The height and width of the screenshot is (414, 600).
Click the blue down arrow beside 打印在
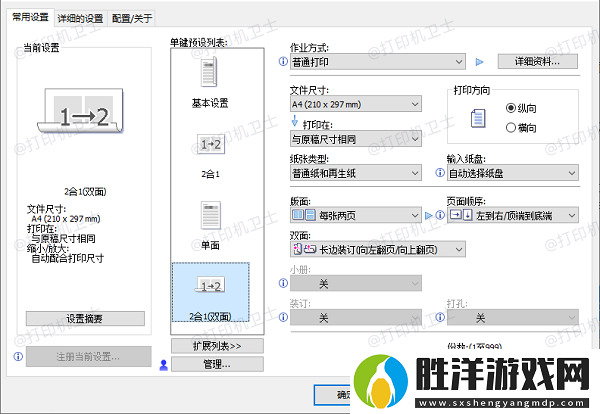tap(295, 121)
